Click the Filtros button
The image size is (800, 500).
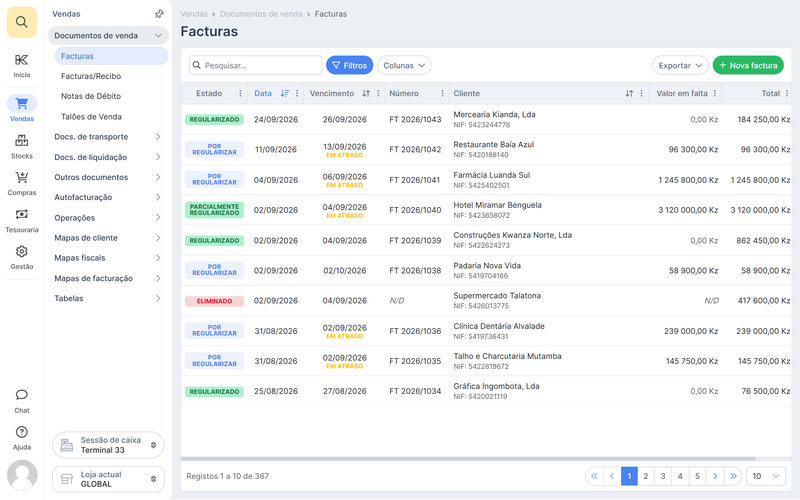coord(349,65)
